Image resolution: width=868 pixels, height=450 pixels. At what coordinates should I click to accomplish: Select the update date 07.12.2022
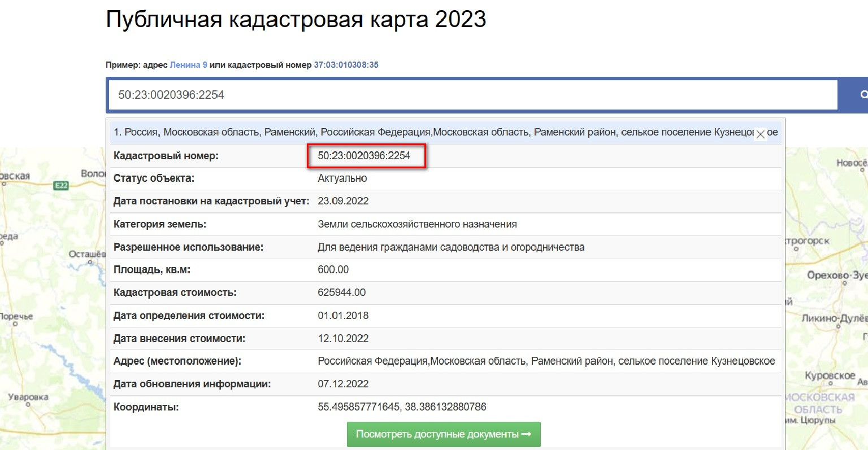click(343, 384)
